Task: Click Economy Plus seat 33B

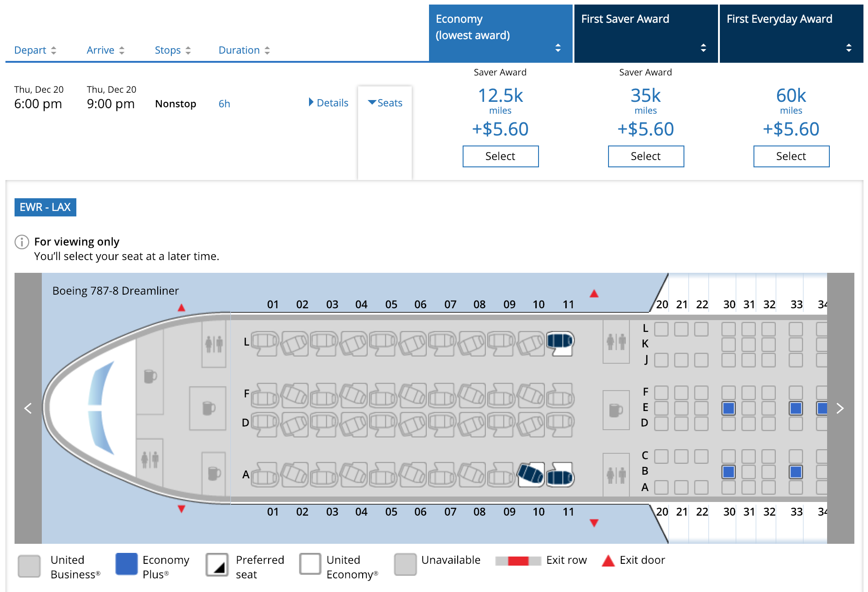Action: (796, 472)
